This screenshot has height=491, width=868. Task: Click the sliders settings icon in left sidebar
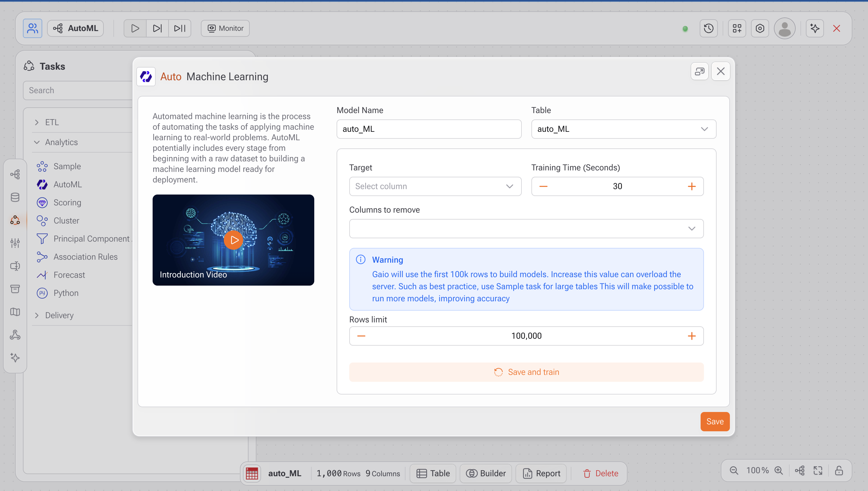15,243
